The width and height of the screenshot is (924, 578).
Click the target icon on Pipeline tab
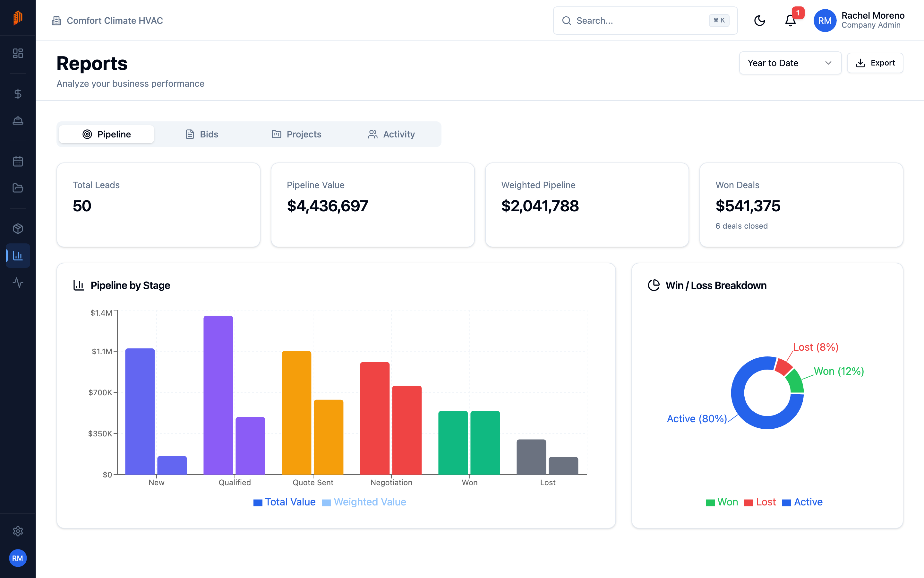87,134
